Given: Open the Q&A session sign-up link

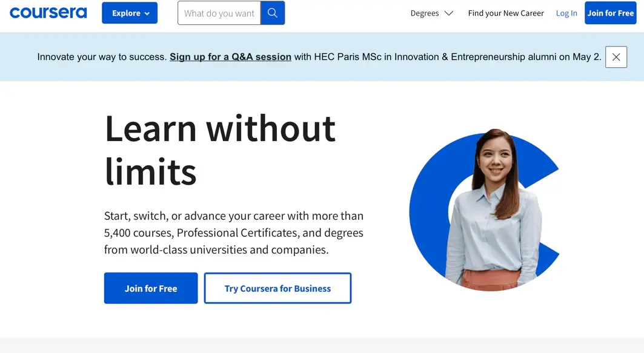Looking at the screenshot, I should click(x=230, y=56).
